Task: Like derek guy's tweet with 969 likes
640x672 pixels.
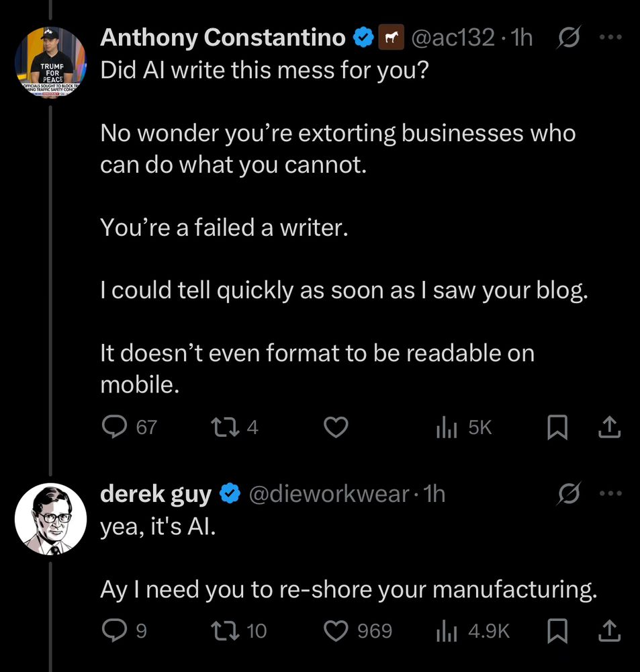Action: tap(335, 631)
